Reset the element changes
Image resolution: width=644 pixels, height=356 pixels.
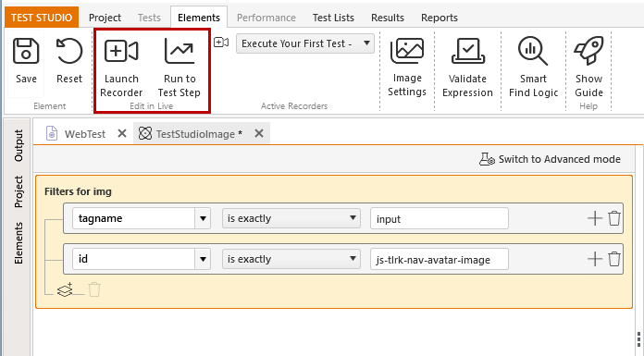[x=69, y=62]
